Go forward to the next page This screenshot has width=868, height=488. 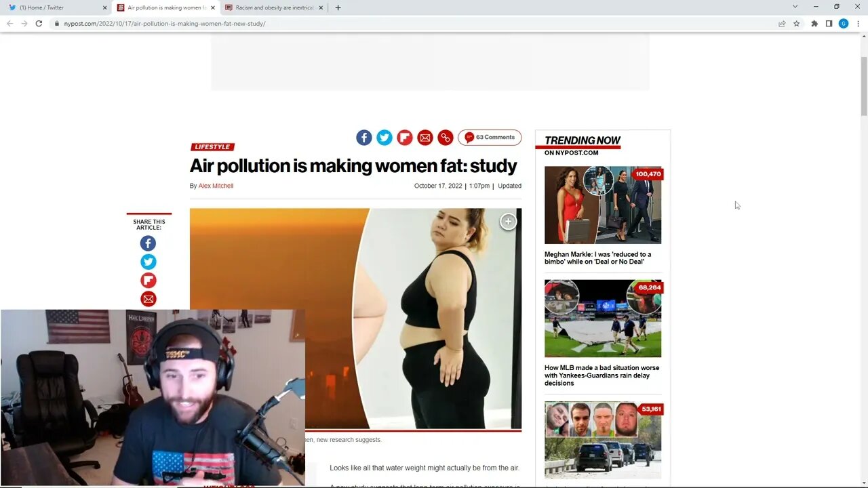tap(24, 24)
